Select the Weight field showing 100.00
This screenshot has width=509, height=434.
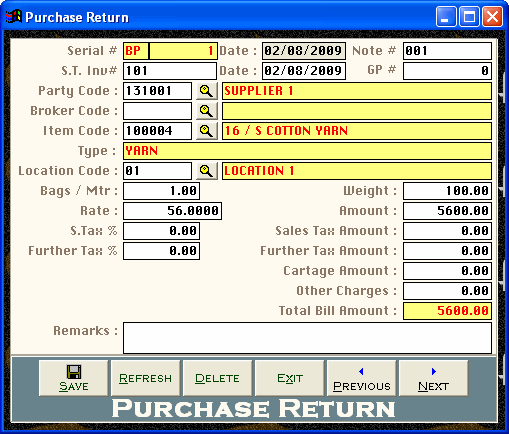click(x=447, y=191)
